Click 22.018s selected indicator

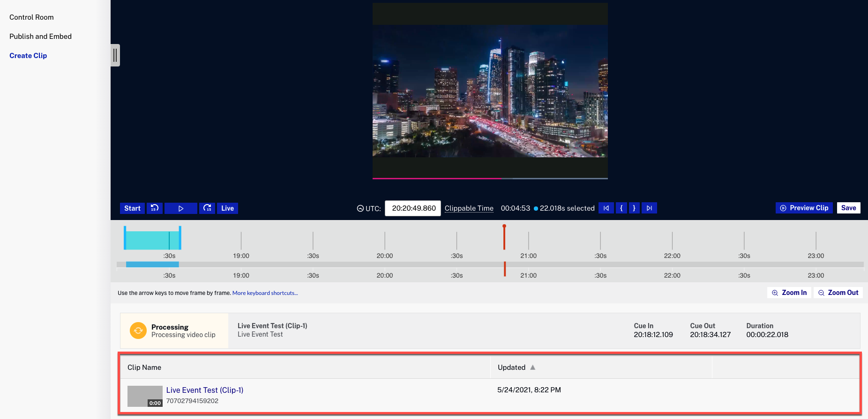(x=564, y=208)
